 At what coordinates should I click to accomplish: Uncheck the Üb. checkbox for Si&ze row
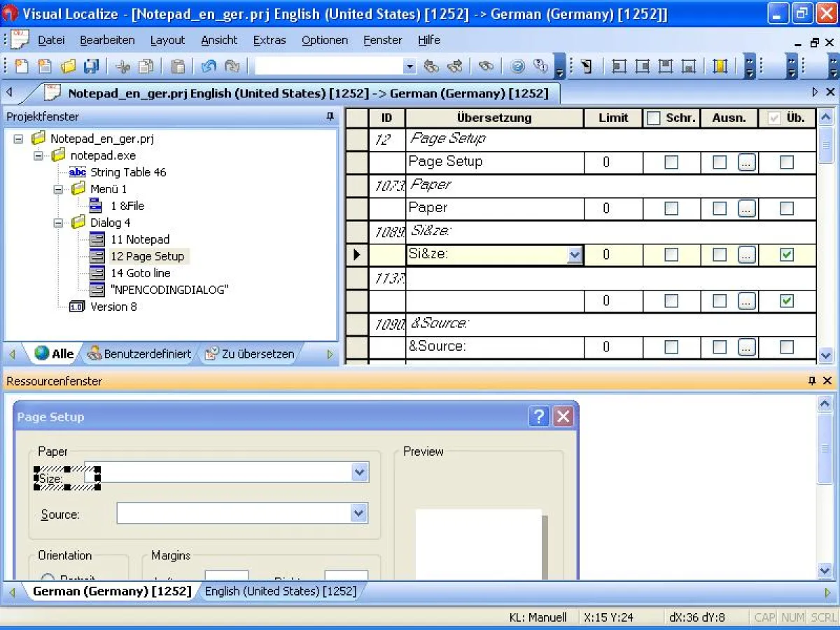786,254
